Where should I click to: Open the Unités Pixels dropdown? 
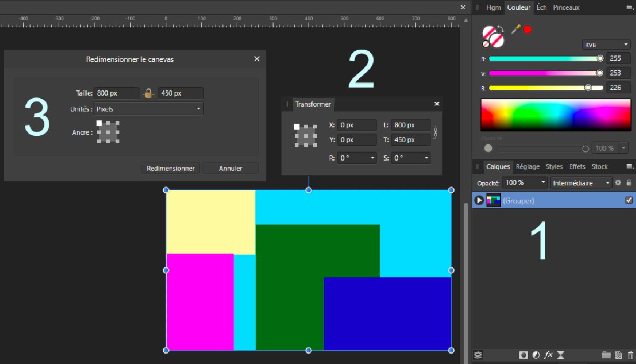point(148,109)
